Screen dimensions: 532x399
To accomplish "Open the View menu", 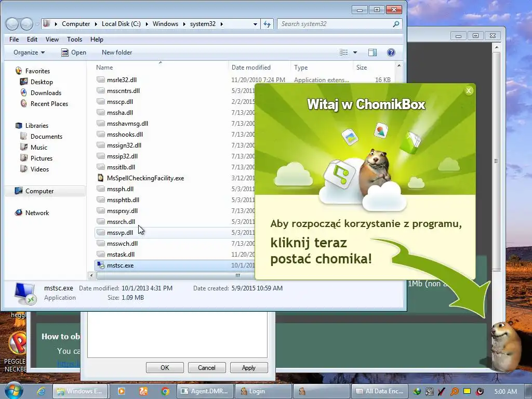I will point(52,39).
